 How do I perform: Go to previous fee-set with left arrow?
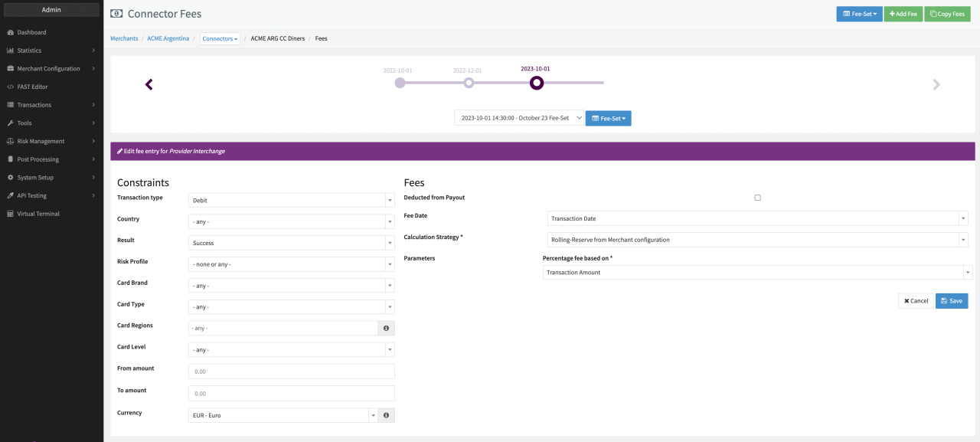click(149, 84)
